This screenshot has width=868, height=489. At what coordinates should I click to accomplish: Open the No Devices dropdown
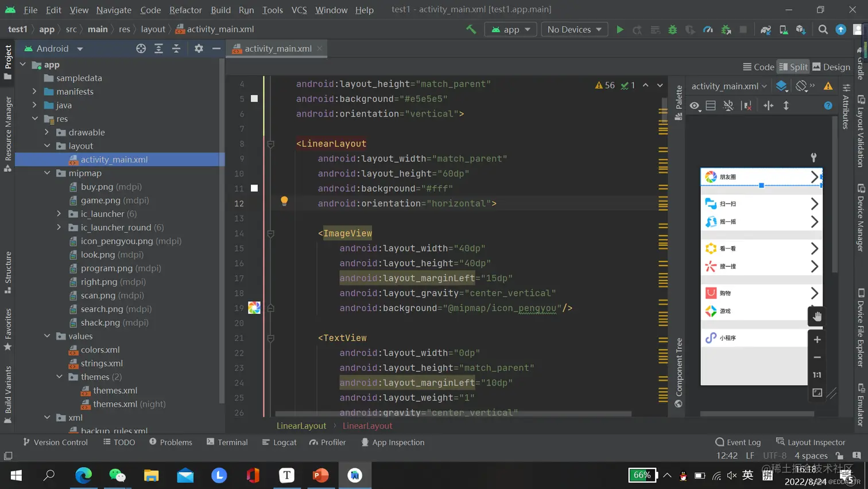575,29
